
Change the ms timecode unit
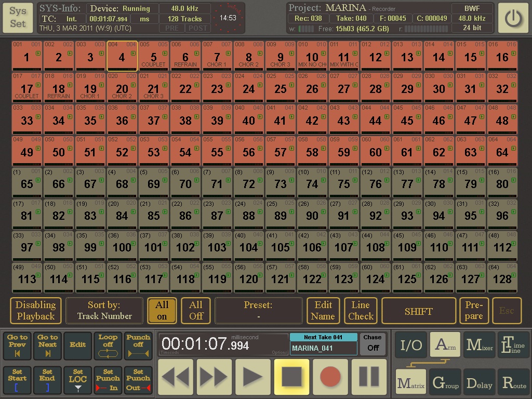[x=144, y=19]
